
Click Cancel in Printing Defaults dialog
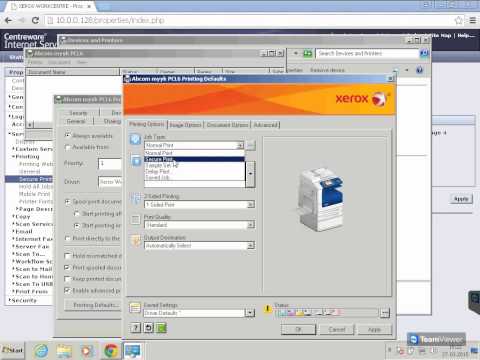337,329
